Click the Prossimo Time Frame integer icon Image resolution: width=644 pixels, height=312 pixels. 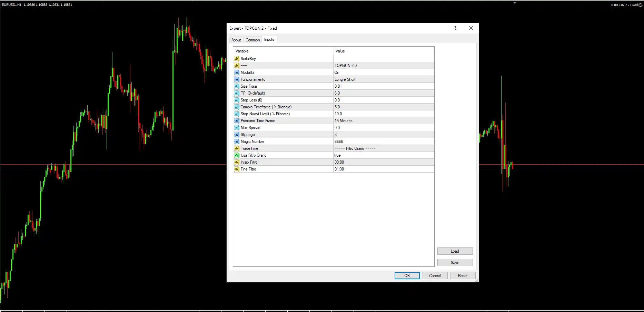tap(236, 121)
